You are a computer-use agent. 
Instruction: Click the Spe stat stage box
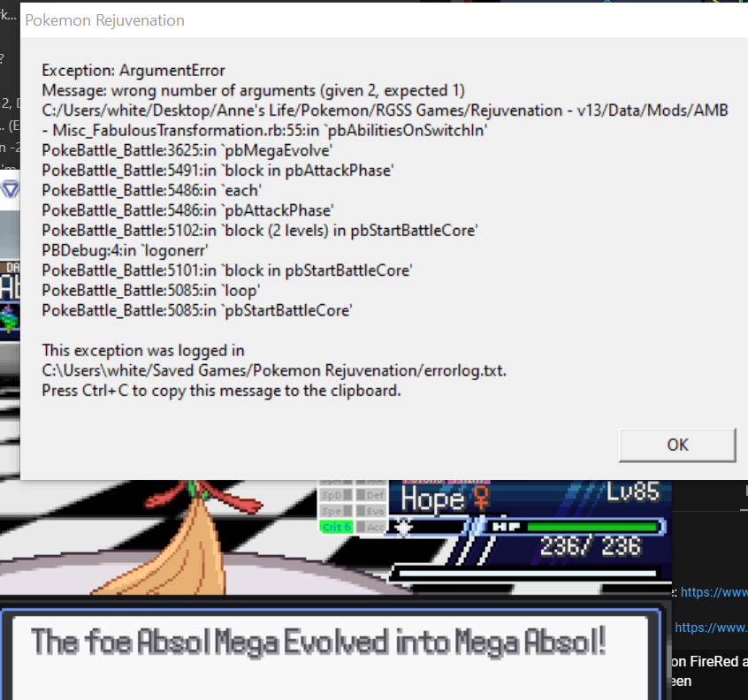pos(336,511)
